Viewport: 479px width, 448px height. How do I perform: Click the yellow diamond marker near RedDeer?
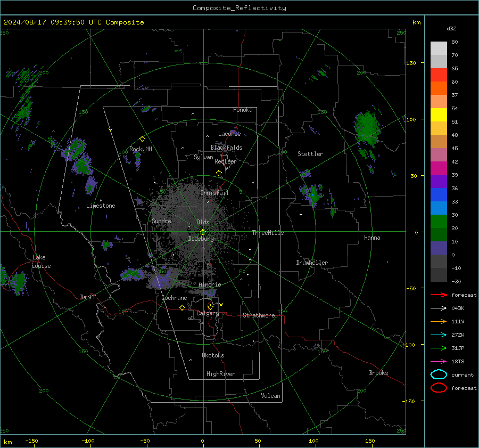[x=219, y=173]
